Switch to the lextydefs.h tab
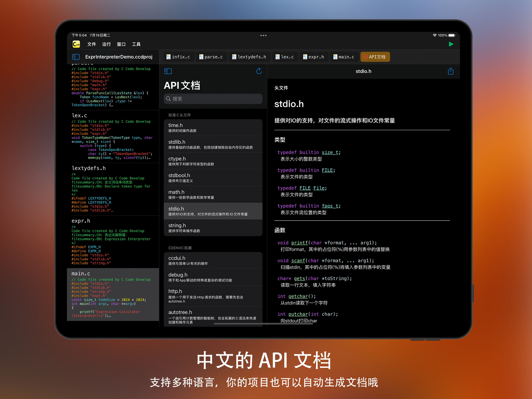Screen dimensions: 532x399 pyautogui.click(x=249, y=57)
